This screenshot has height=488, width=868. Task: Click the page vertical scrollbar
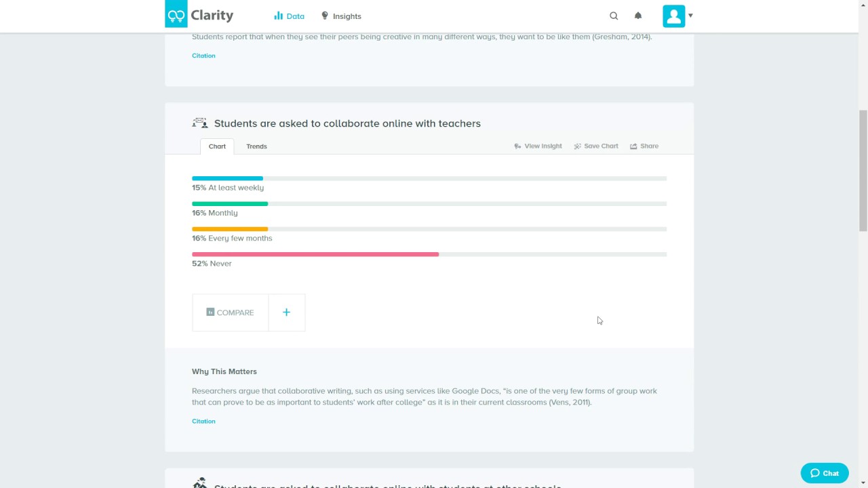(863, 171)
